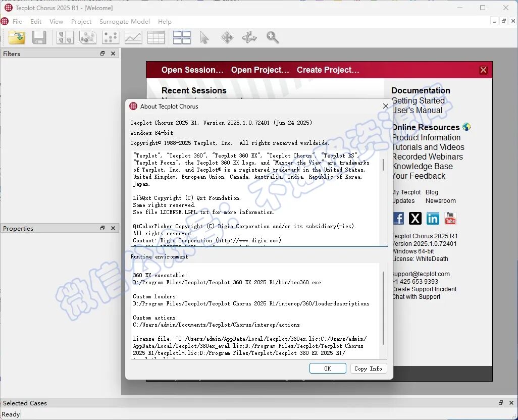Restore the inner Welcome document window
The height and width of the screenshot is (420, 518).
coord(504,21)
